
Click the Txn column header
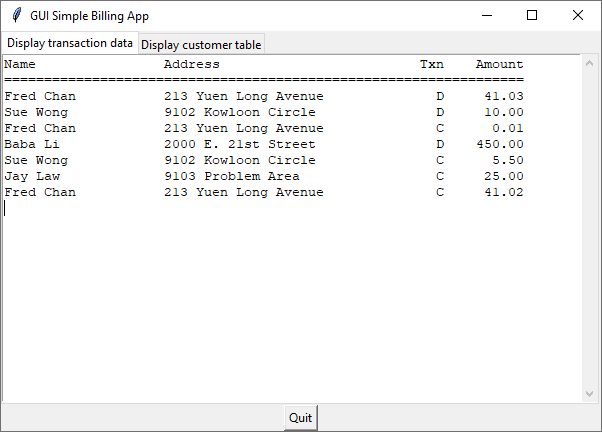click(x=432, y=64)
